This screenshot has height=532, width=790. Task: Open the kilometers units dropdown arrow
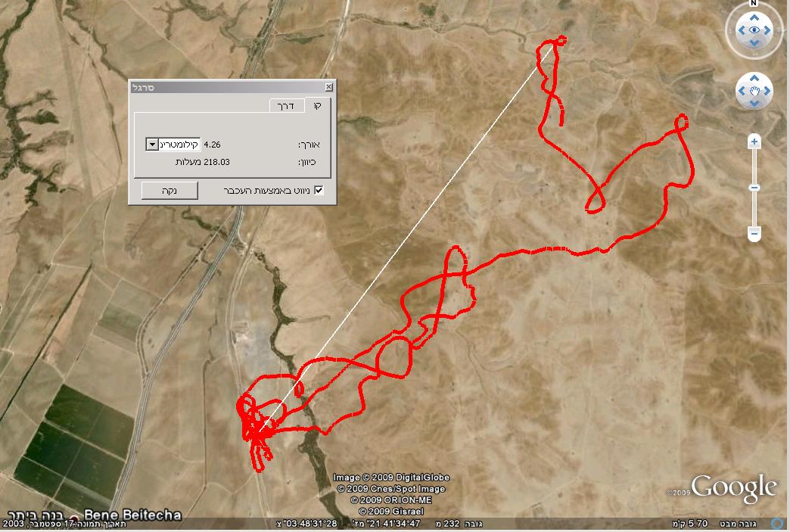click(x=152, y=145)
